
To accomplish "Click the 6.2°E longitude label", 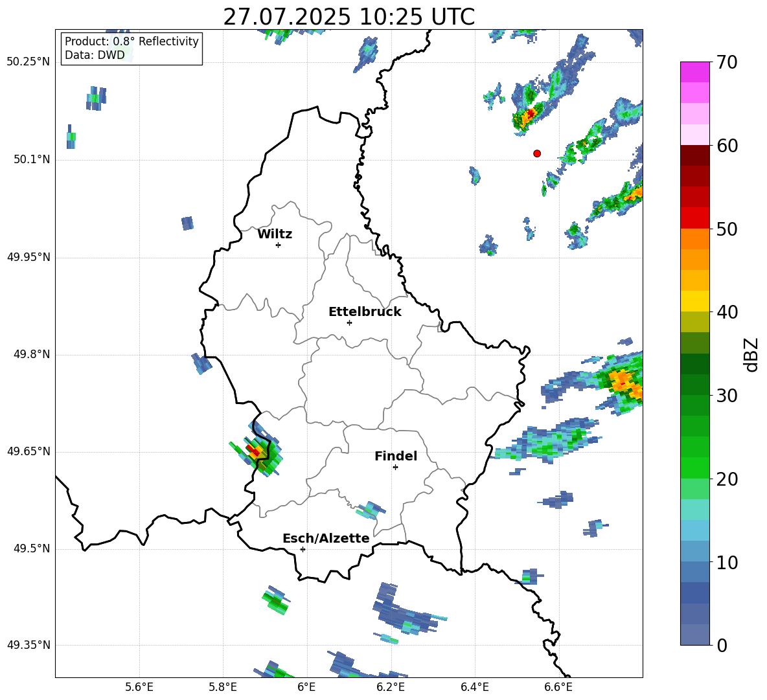I will [391, 687].
